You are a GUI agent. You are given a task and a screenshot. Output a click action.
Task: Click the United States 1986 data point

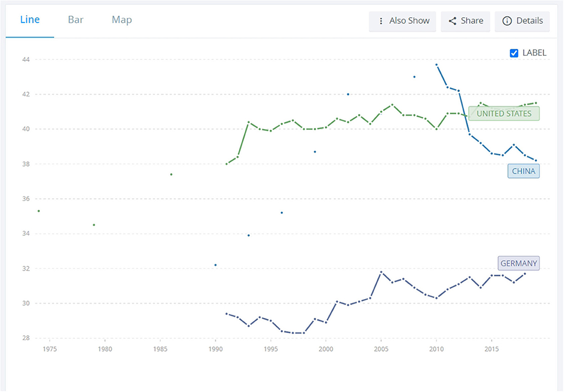[x=171, y=175]
